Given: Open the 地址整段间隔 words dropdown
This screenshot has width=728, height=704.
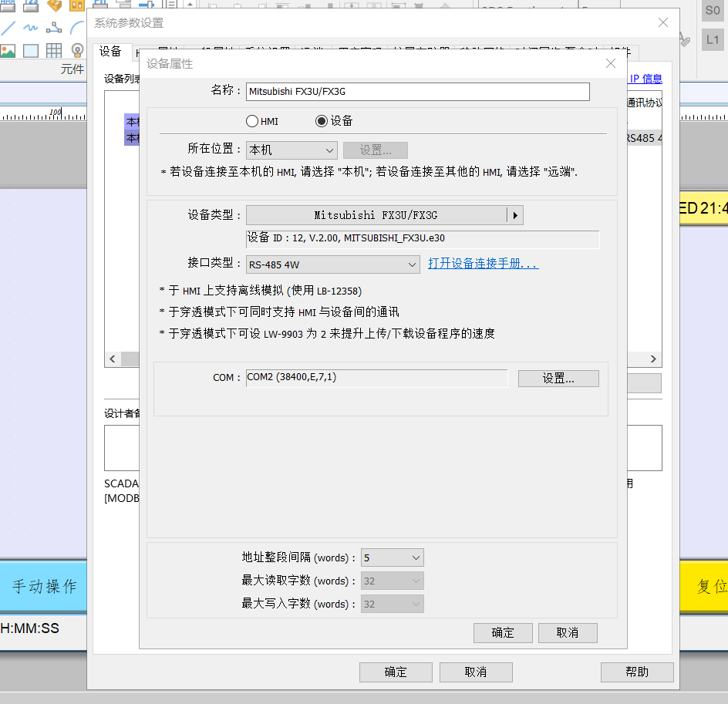Looking at the screenshot, I should [x=392, y=557].
